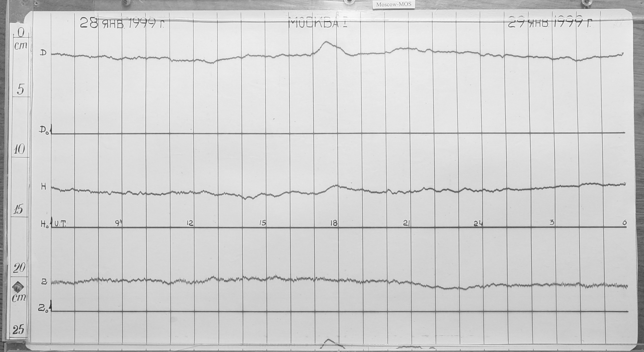Click the Moscow-MOS station label
Image resolution: width=644 pixels, height=352 pixels.
[x=394, y=5]
